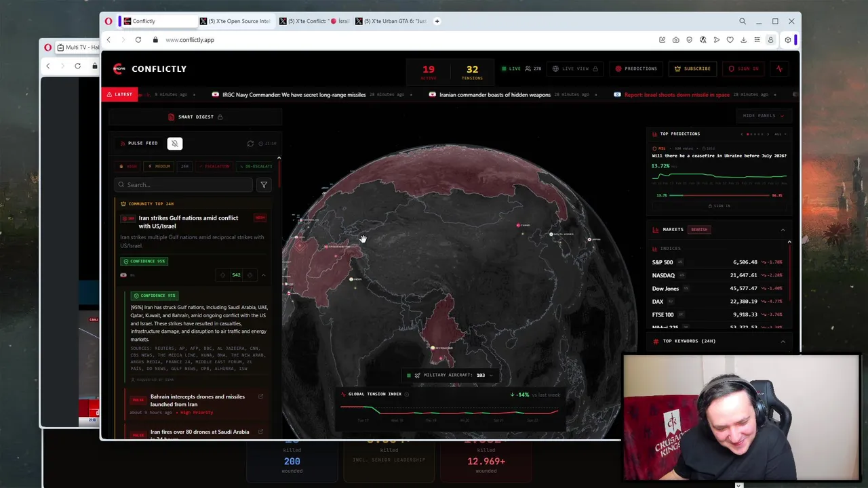Open the ALL dropdown in Top Predictions
The height and width of the screenshot is (488, 868).
click(780, 134)
